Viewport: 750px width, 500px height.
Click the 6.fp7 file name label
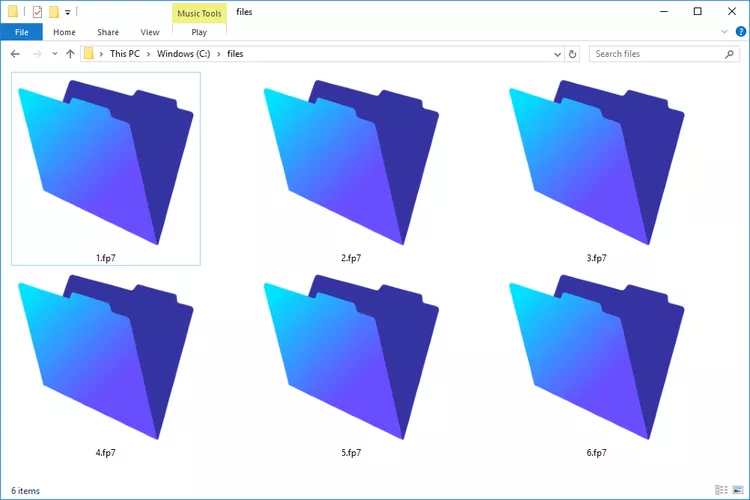tap(596, 453)
